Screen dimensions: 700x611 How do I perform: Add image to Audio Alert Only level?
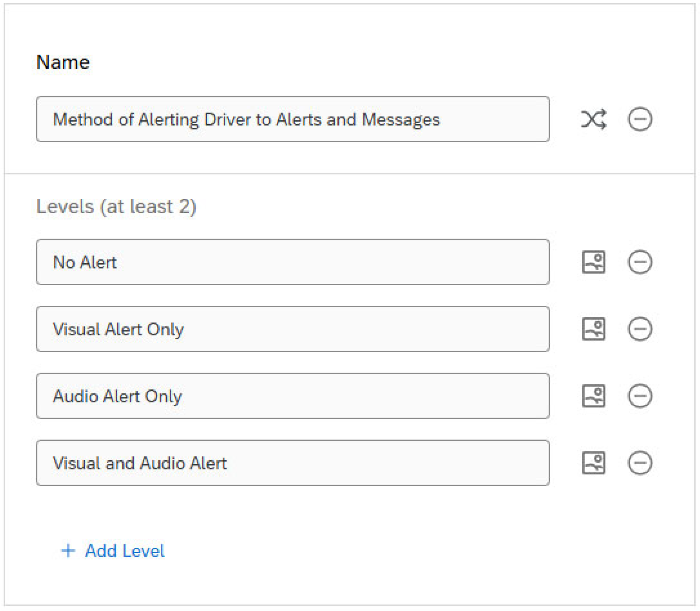pos(593,396)
